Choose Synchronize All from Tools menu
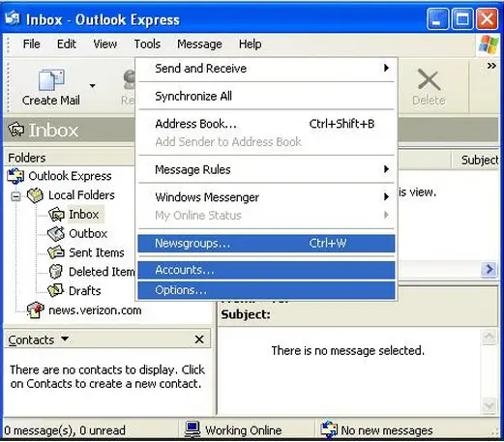Screen dimensions: 504x442 (266, 96)
